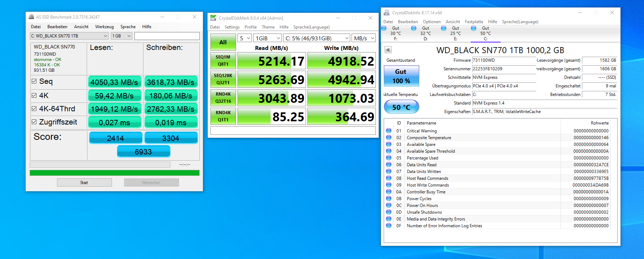Open the Theme menu in CrystalDiskMark
The image size is (644, 259).
268,27
